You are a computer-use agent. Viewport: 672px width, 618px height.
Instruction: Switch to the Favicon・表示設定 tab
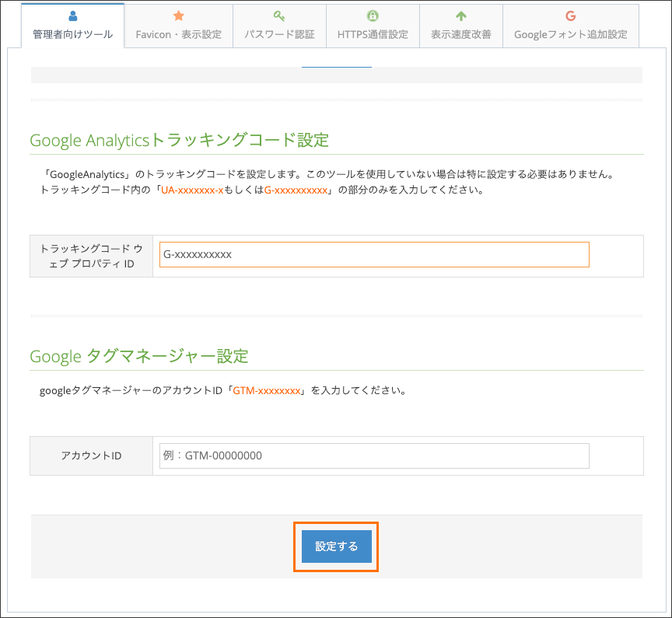pos(179,26)
